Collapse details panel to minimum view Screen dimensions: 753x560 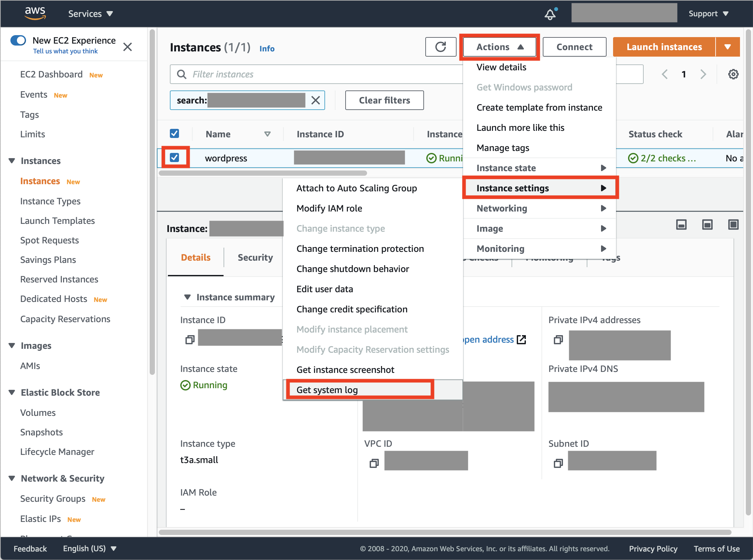[x=681, y=225]
